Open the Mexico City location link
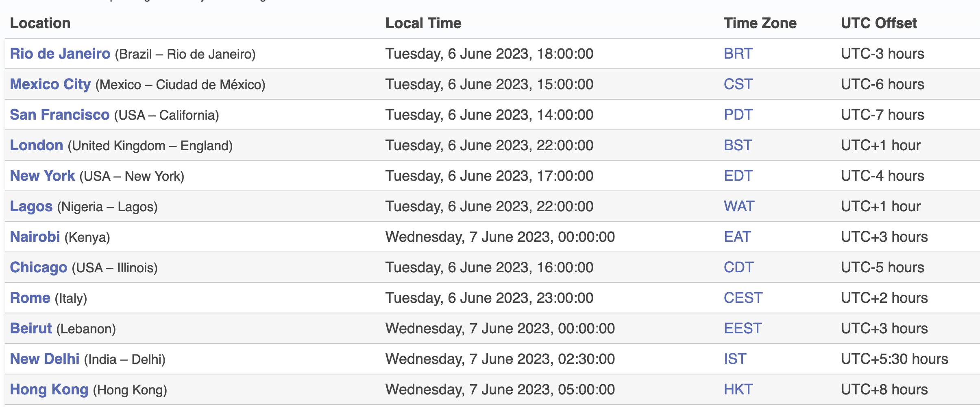The height and width of the screenshot is (407, 980). click(x=50, y=84)
